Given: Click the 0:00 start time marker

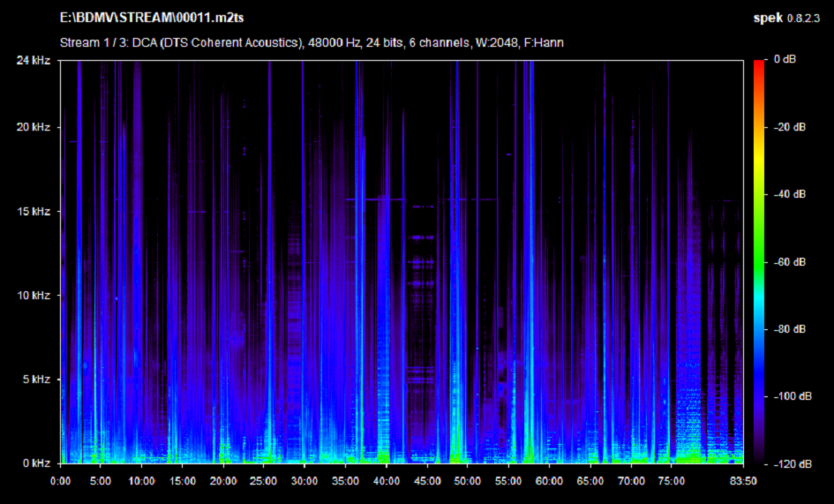Looking at the screenshot, I should point(61,481).
